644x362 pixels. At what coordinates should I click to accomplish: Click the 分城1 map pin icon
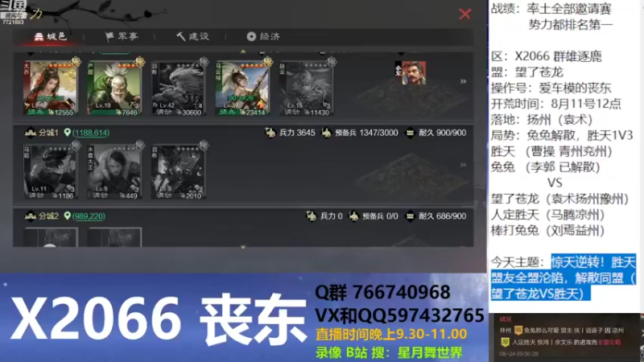click(x=67, y=133)
